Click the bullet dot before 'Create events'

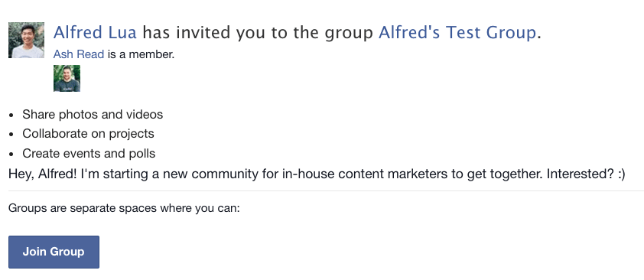point(12,155)
